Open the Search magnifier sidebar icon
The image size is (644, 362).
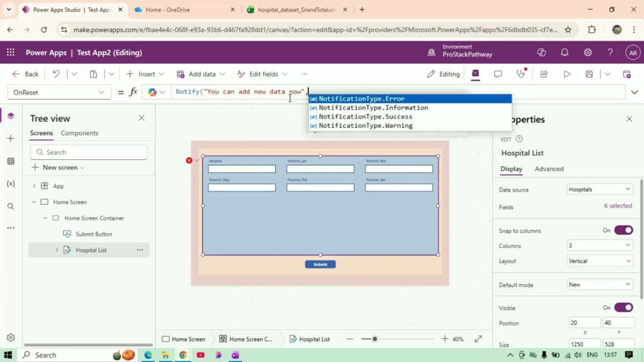(11, 206)
